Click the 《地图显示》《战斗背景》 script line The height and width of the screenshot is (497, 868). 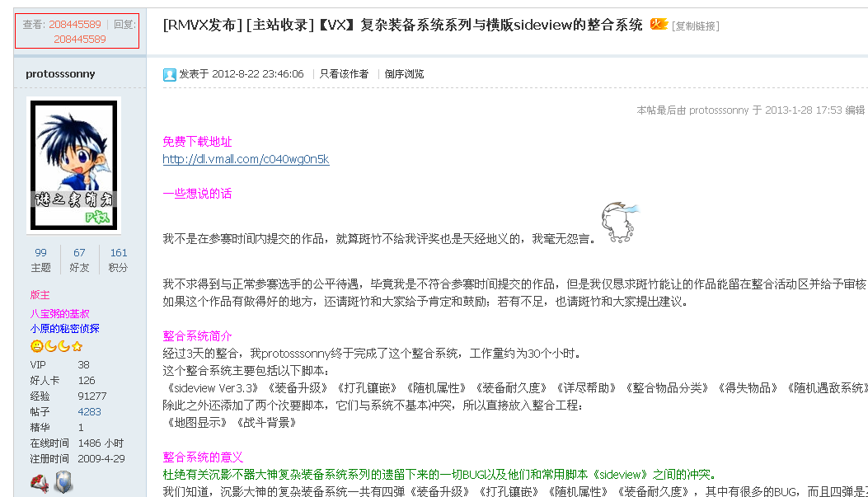click(x=232, y=423)
